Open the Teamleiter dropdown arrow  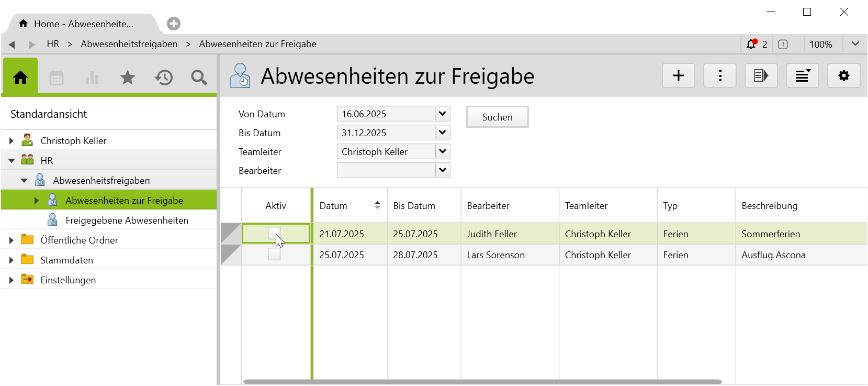443,151
